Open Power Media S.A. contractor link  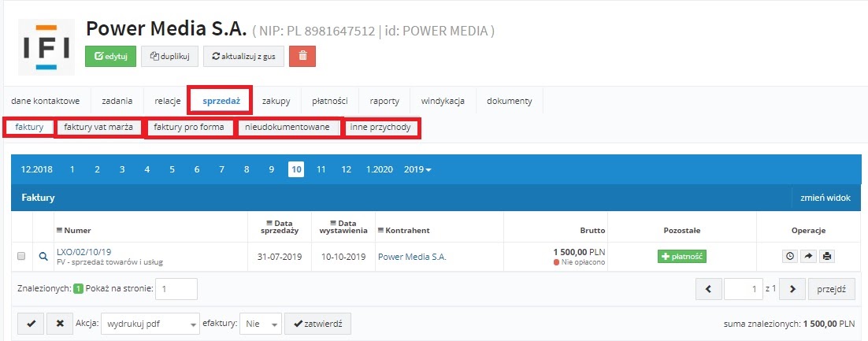coord(412,256)
